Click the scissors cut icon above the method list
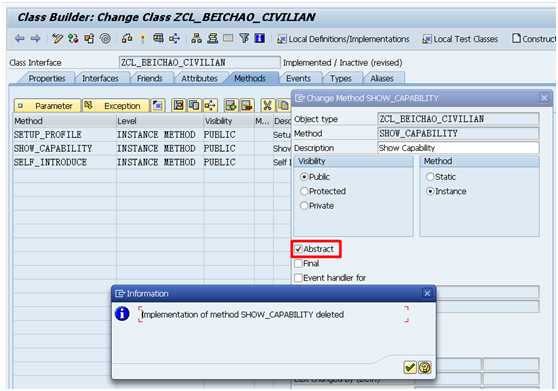 267,105
